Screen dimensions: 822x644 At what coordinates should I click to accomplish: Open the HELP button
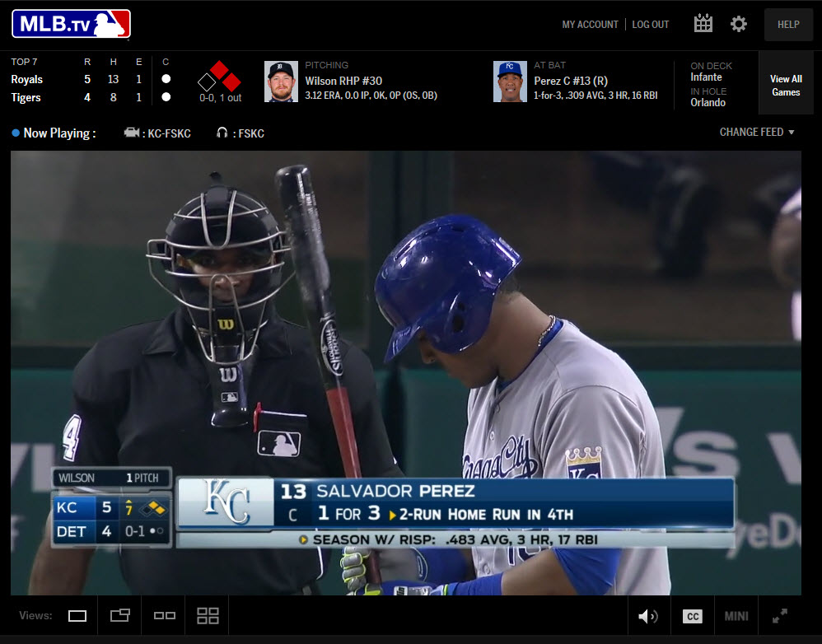[788, 25]
